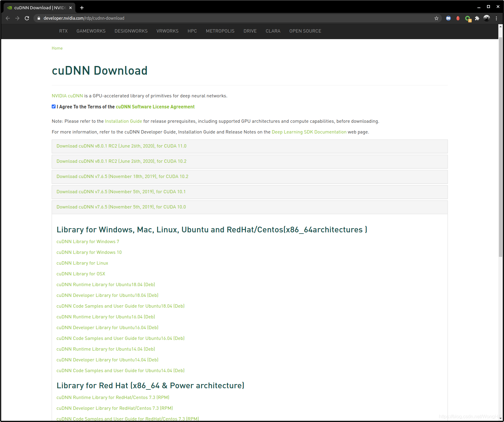The height and width of the screenshot is (422, 504).
Task: Open the RTX menu item
Action: coord(63,31)
